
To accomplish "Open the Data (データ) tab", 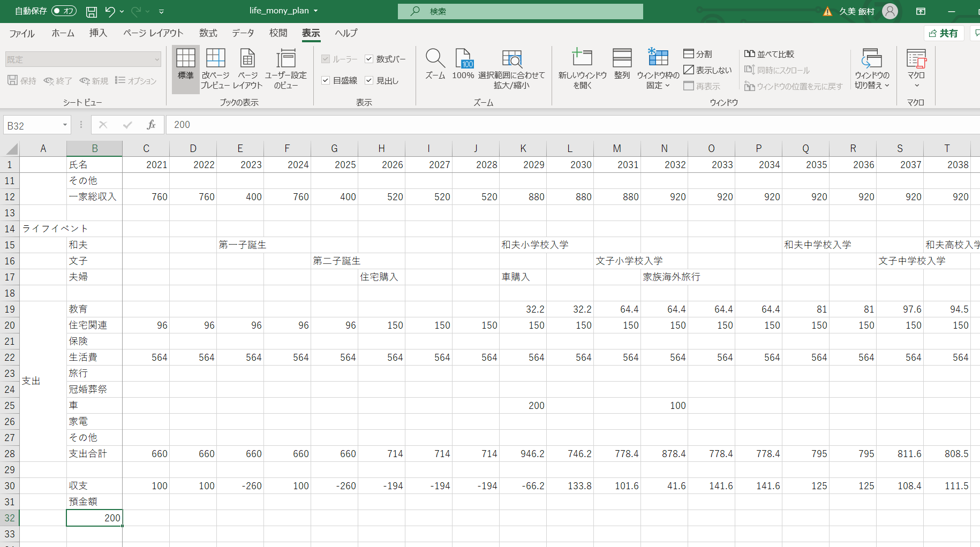I will point(243,33).
